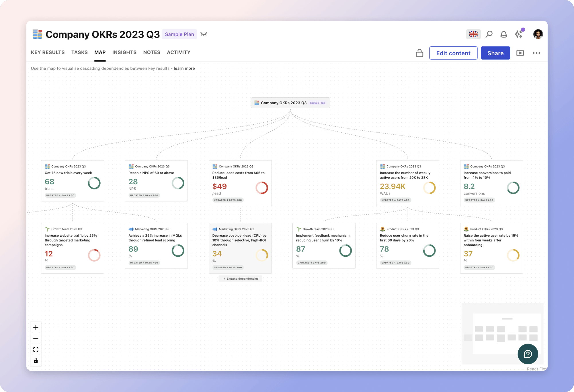Open the user profile avatar menu
Image resolution: width=574 pixels, height=392 pixels.
click(x=538, y=34)
